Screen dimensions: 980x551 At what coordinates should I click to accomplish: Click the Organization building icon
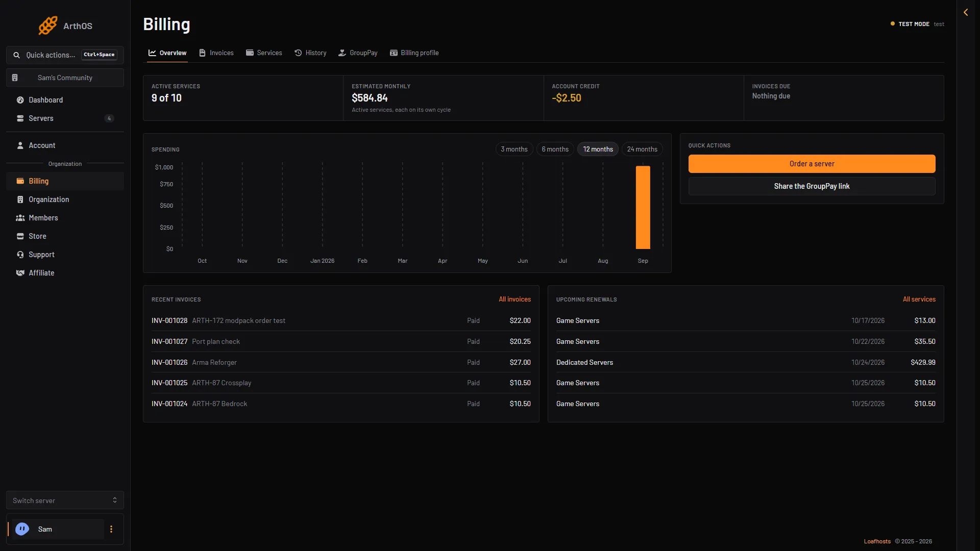[20, 199]
